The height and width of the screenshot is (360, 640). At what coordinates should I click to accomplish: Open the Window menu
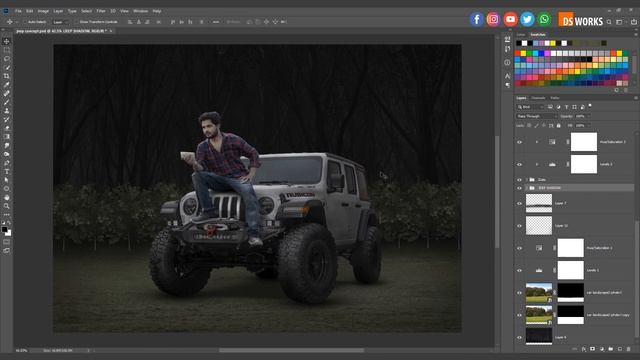[140, 11]
